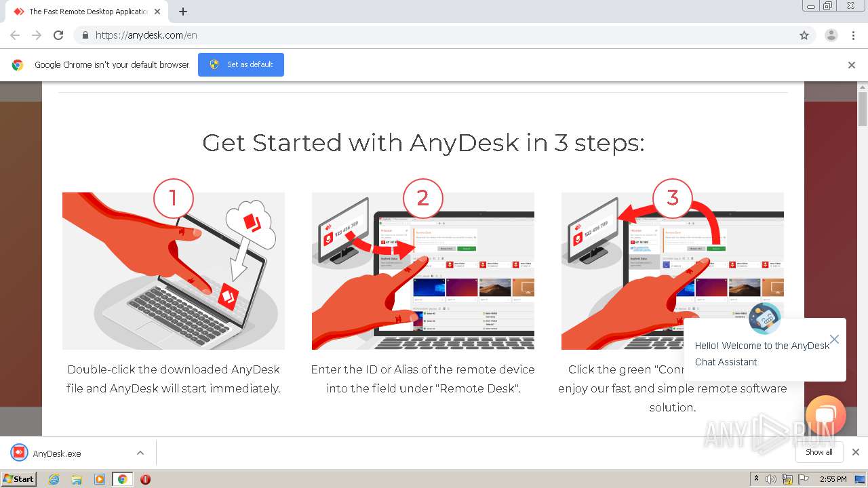View site info via the padlock icon
868x488 pixels.
[85, 35]
